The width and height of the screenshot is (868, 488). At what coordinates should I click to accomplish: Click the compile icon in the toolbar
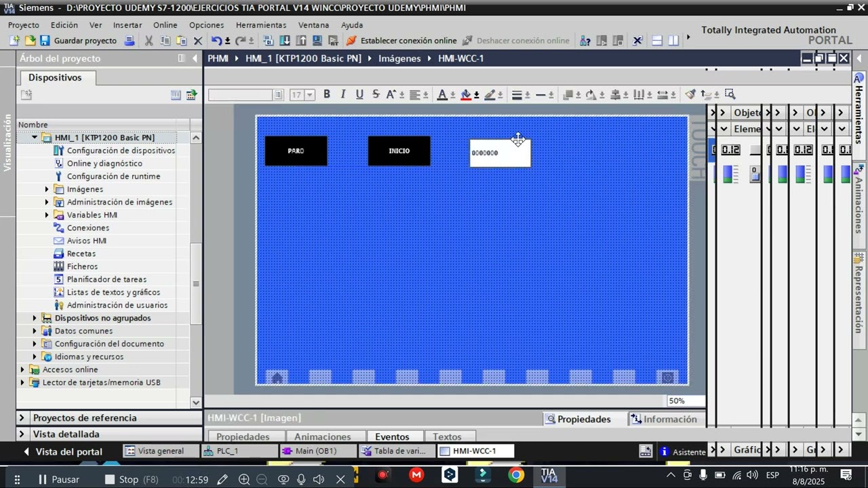[x=268, y=41]
